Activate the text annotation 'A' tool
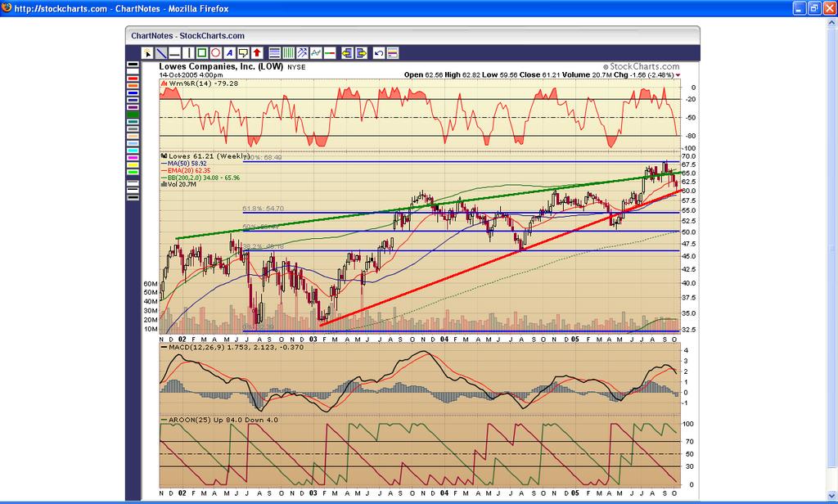Screen dimensions: 838x504 pyautogui.click(x=229, y=53)
